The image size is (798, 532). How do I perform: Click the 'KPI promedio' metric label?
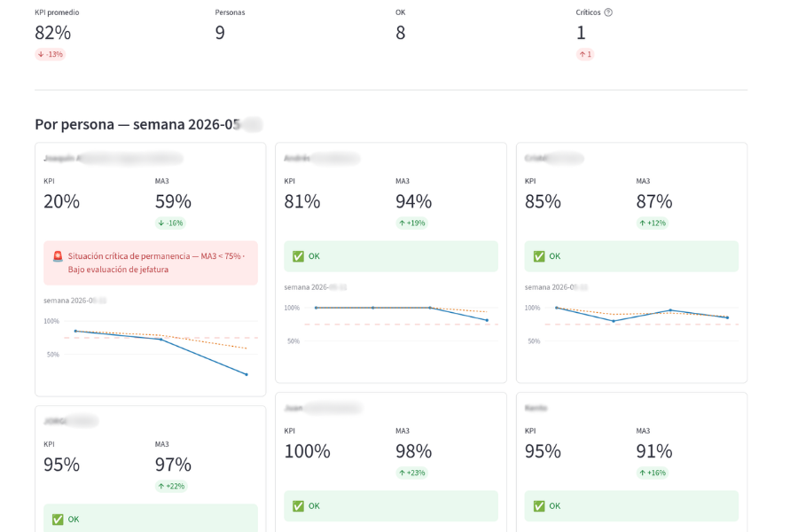tap(57, 12)
